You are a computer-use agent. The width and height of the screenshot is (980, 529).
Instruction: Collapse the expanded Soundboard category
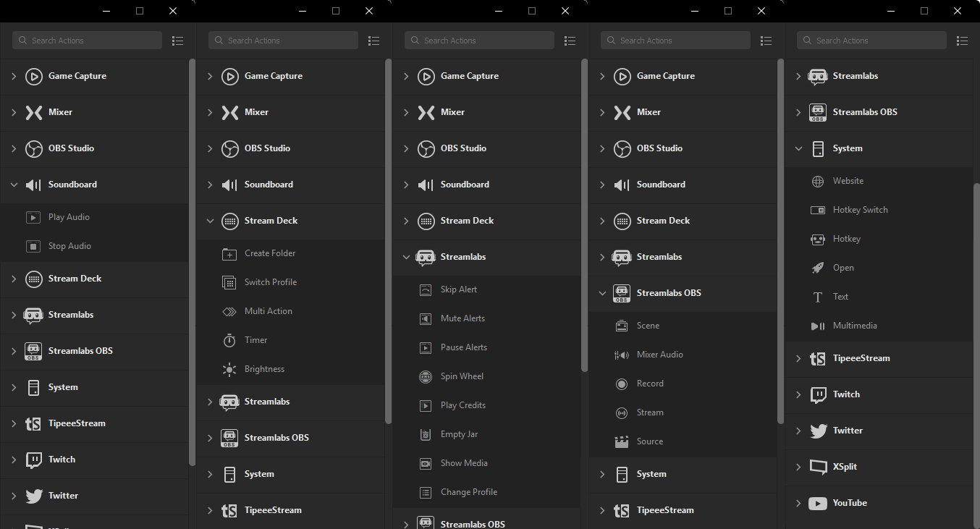point(14,185)
